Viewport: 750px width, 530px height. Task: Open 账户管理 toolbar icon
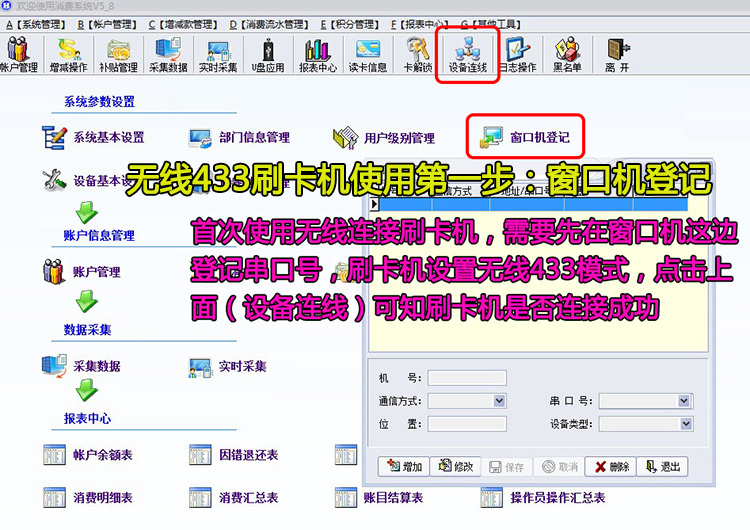(x=18, y=54)
